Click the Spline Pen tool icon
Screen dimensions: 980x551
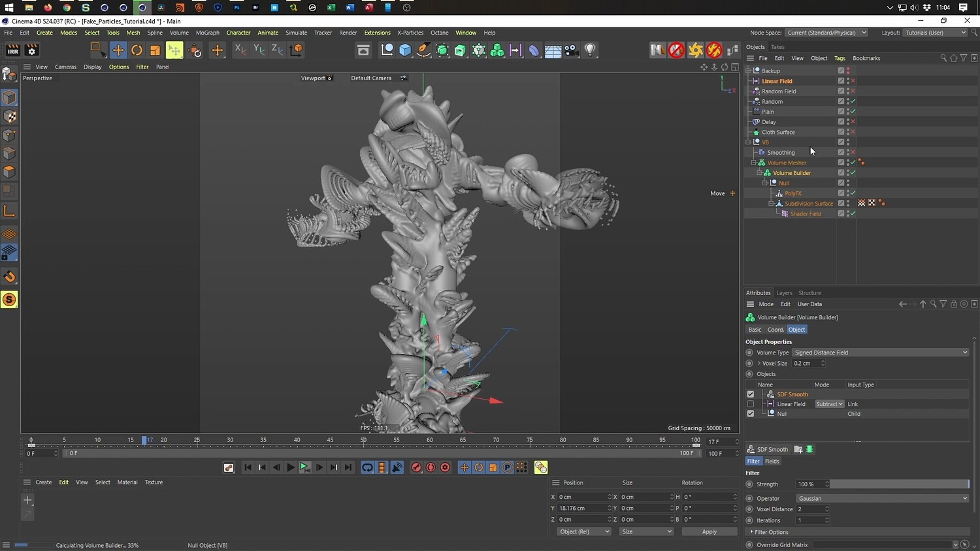point(423,50)
